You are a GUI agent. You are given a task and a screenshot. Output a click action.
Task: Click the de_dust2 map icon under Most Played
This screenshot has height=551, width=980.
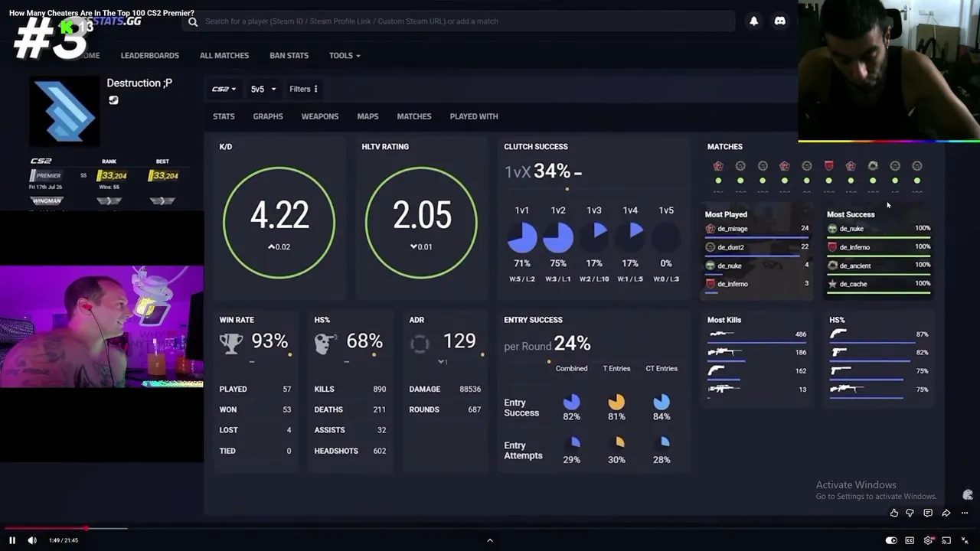pyautogui.click(x=710, y=247)
